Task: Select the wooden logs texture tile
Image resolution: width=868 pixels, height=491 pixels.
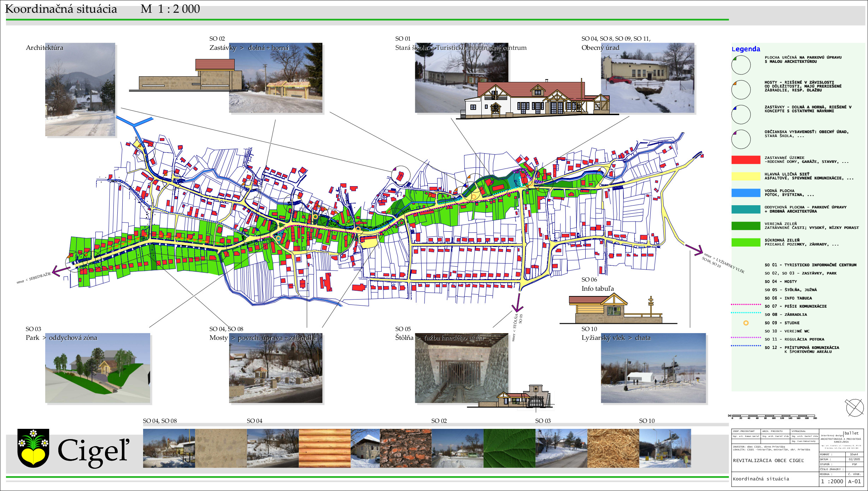Action: tap(324, 448)
